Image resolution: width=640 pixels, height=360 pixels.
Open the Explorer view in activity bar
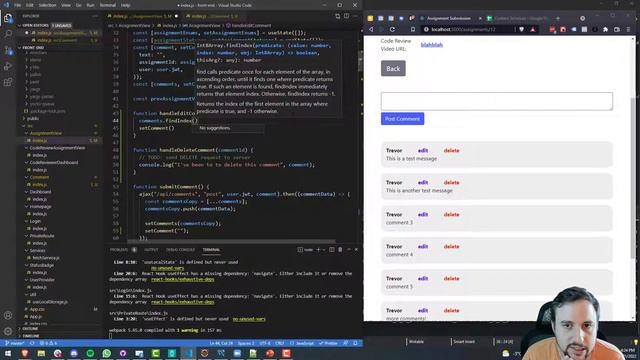(x=8, y=18)
